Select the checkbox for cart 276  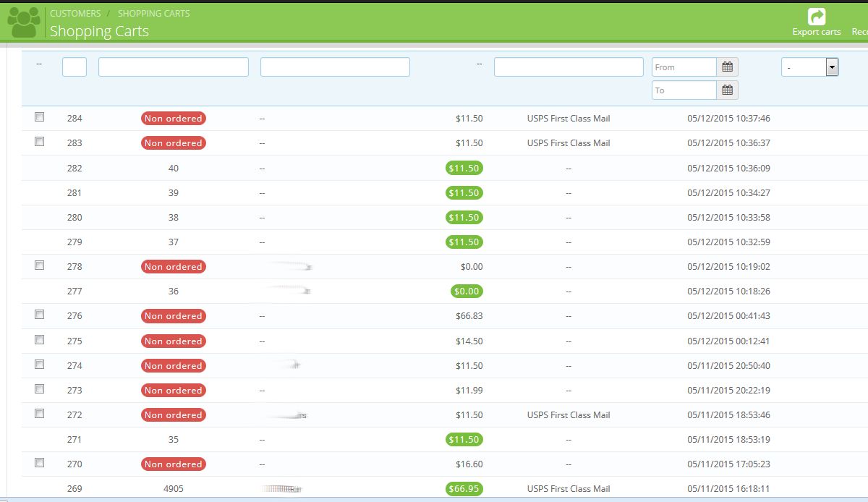point(40,314)
